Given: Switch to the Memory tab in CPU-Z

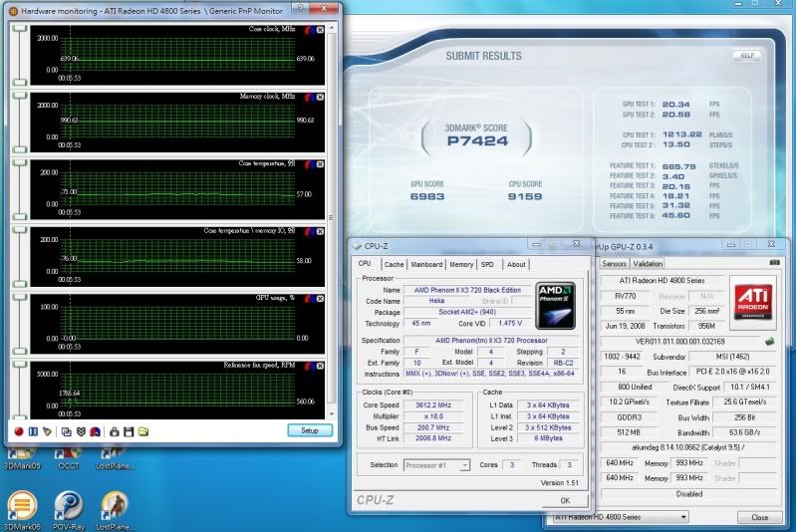Looking at the screenshot, I should (x=460, y=265).
